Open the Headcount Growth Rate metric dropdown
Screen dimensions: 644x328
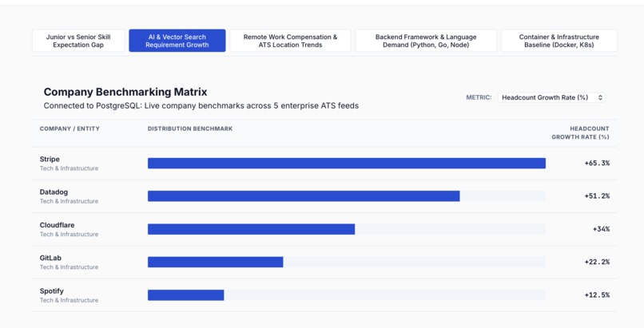pos(551,97)
